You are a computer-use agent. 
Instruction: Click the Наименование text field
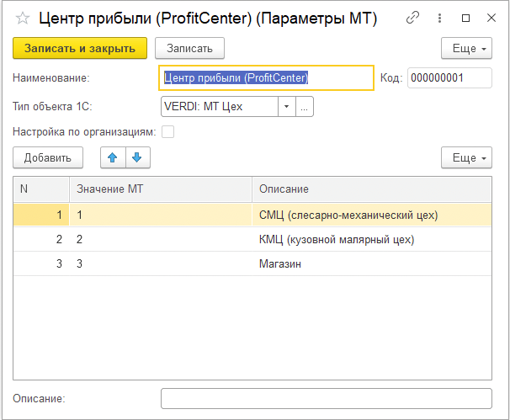coord(266,78)
